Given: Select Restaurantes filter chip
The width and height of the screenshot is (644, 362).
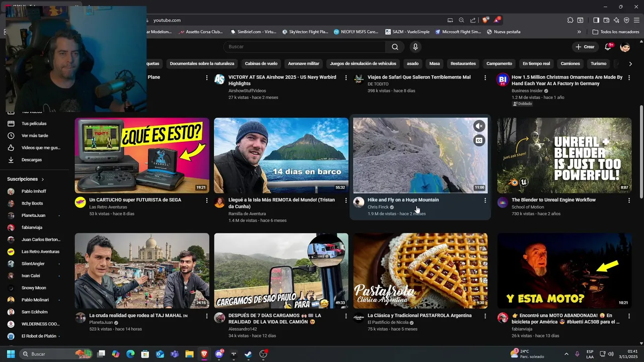Looking at the screenshot, I should (463, 64).
